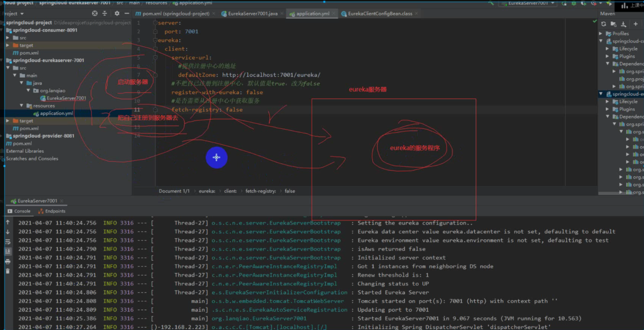Screen dimensions: 644x330
Task: Fold the eureka: block at line 3
Action: (155, 40)
